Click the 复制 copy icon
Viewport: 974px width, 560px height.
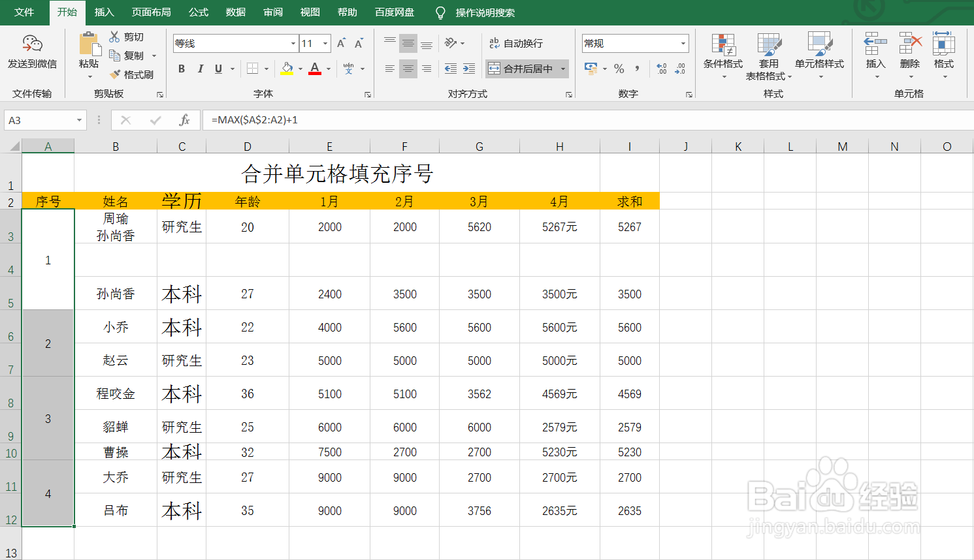pyautogui.click(x=114, y=55)
